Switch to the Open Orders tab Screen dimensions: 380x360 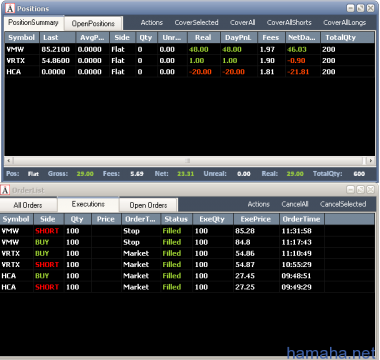point(148,205)
